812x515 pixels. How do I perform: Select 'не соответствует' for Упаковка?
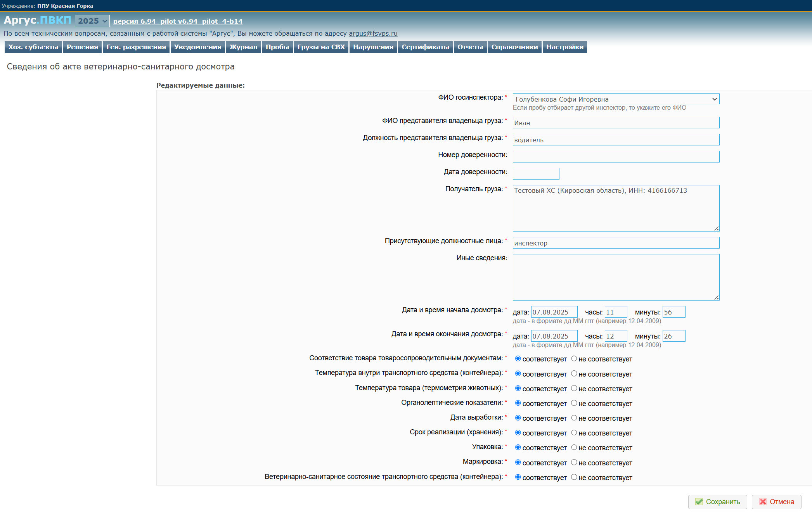574,448
